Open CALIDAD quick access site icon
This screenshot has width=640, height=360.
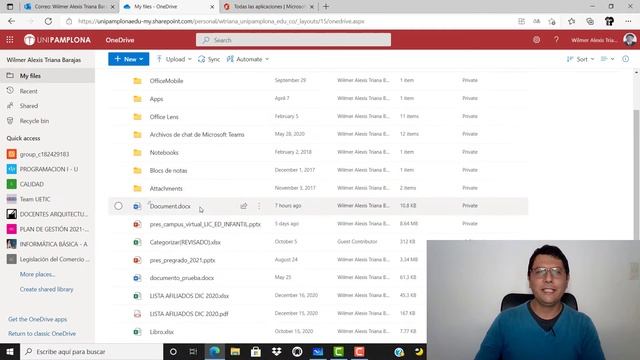11,184
